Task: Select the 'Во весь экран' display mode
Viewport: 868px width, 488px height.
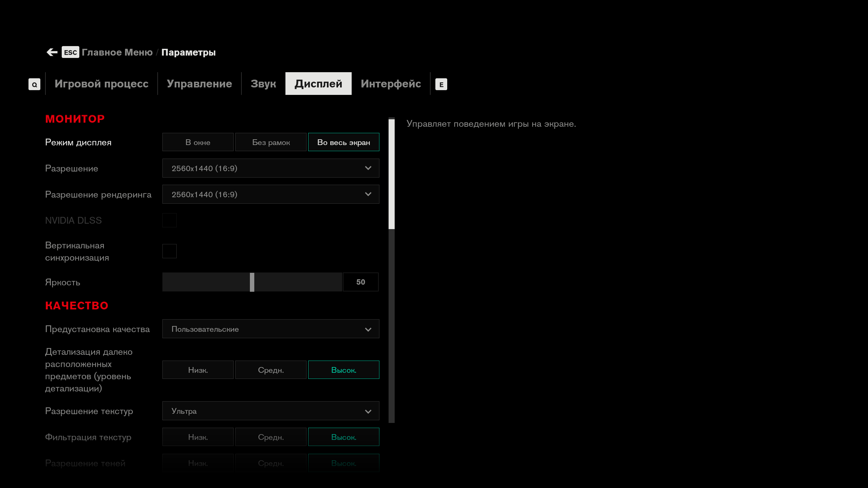Action: (x=343, y=142)
